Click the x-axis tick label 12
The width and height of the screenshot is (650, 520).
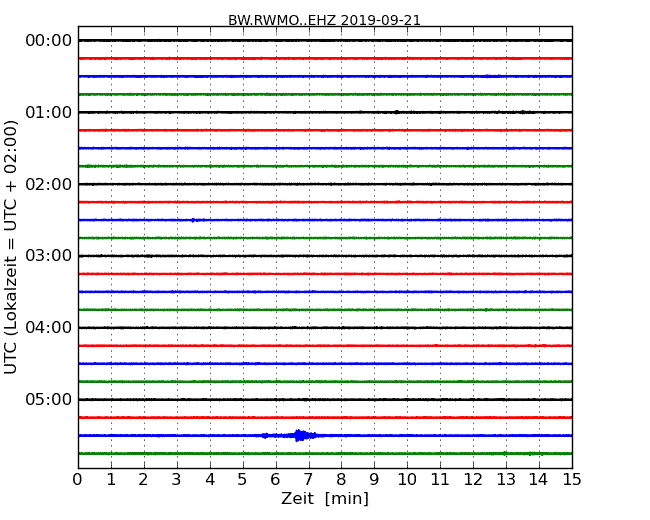click(473, 480)
